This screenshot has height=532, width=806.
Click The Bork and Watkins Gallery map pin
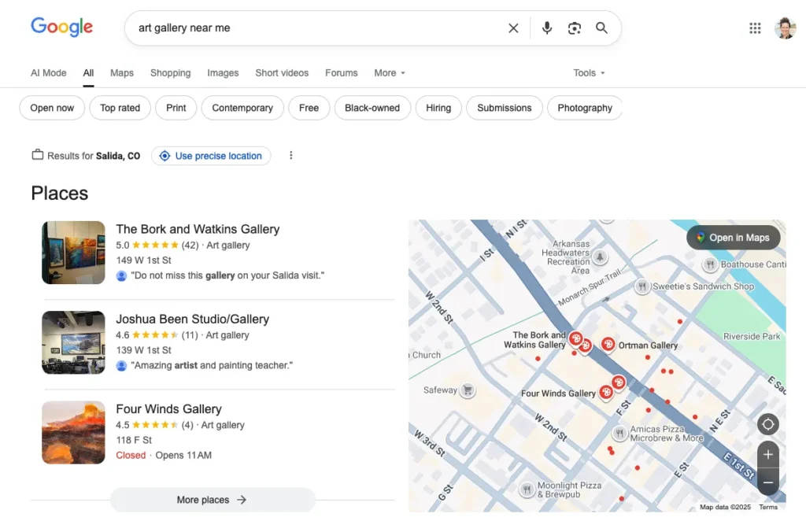point(576,338)
